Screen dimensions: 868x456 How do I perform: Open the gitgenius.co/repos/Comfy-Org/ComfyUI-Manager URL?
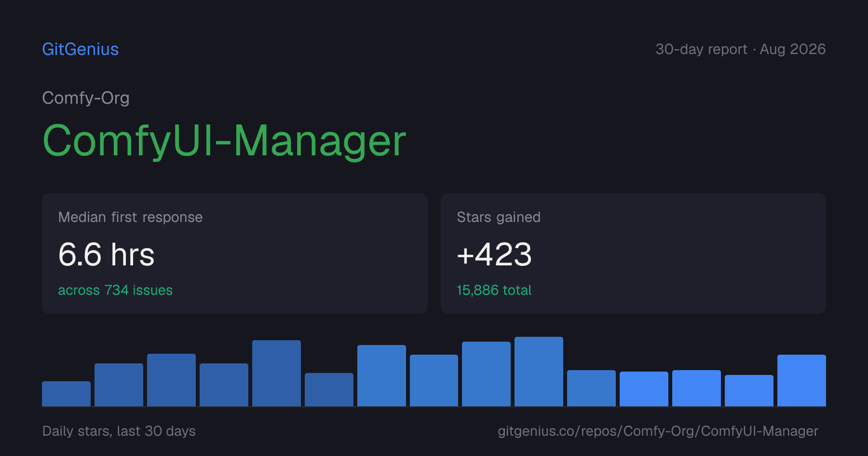tap(658, 431)
